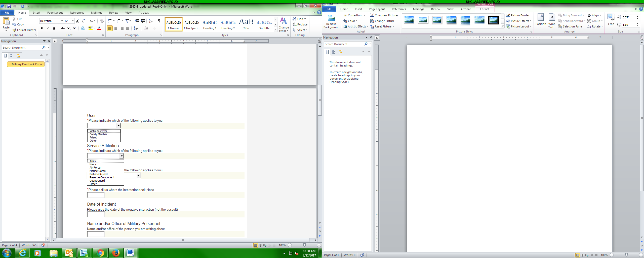Viewport: 644px width, 258px height.
Task: Open the font size 12 dropdown
Action: [x=73, y=21]
